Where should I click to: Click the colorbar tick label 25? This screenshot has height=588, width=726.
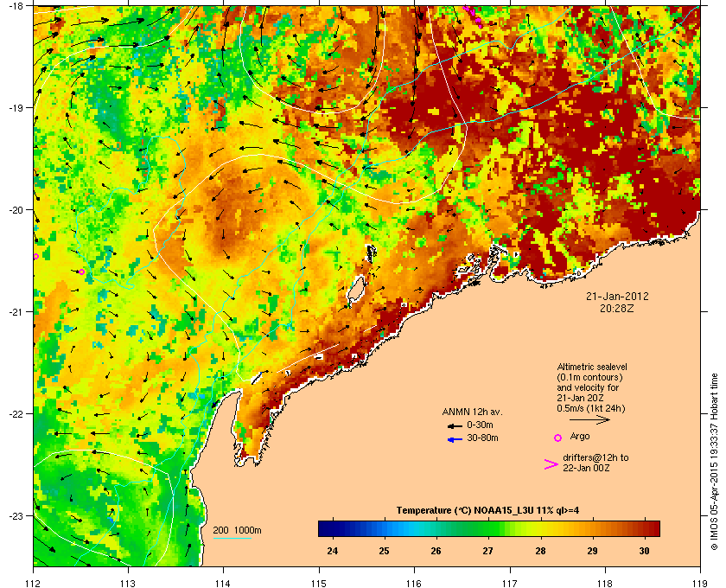point(384,551)
